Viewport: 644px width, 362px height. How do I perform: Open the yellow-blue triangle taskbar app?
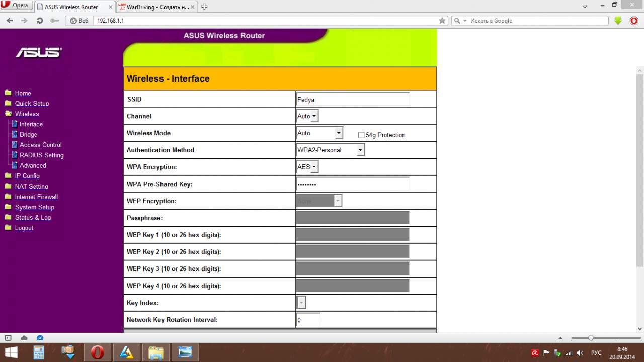coord(126,352)
